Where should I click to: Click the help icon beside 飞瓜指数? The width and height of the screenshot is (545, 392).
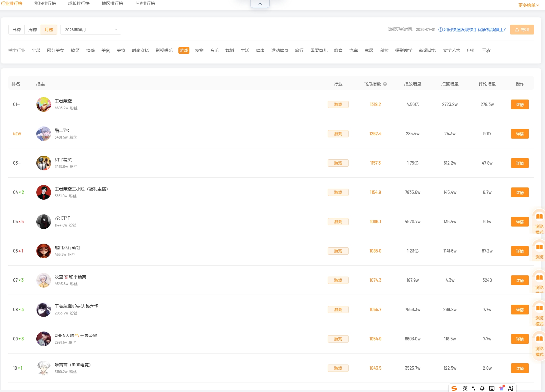point(385,84)
